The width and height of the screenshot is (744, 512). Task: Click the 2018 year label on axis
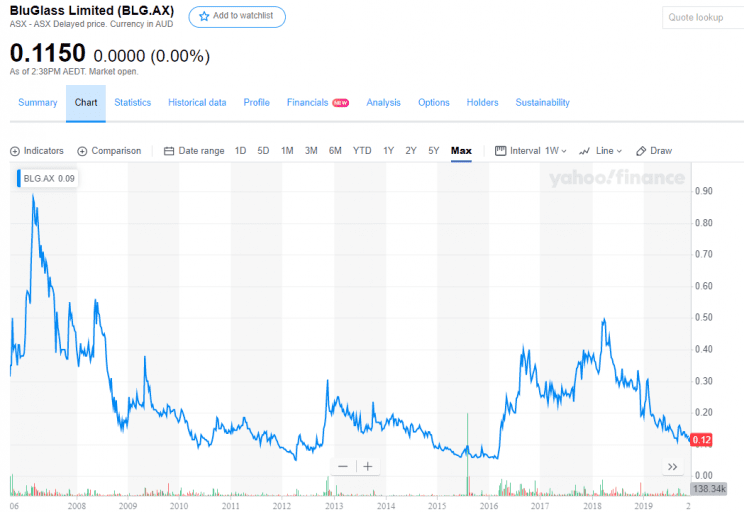click(x=592, y=506)
